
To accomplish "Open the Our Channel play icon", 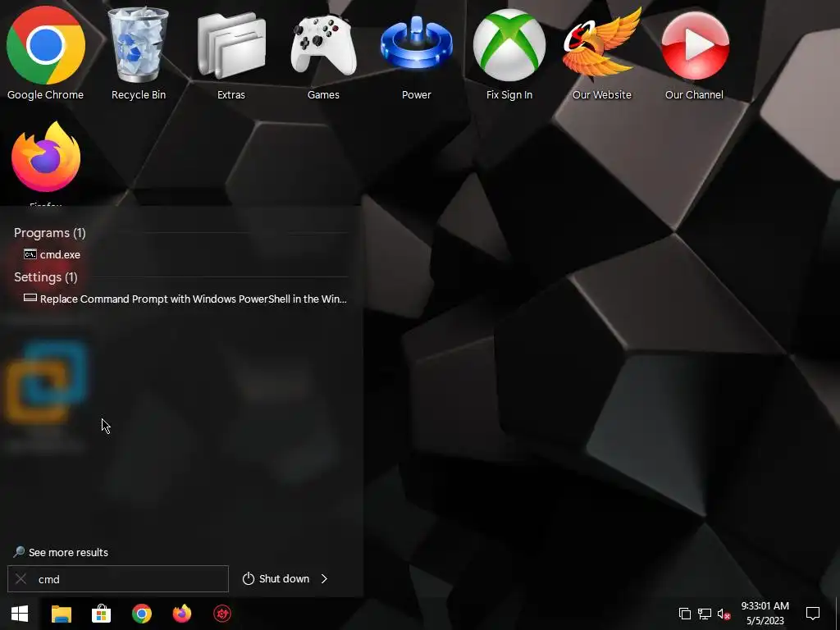I will 694,53.
